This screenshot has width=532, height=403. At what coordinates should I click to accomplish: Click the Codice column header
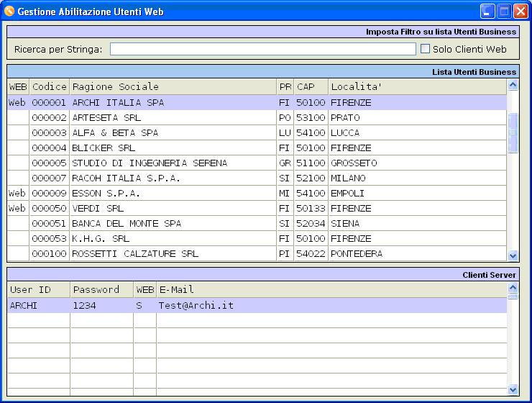(x=50, y=87)
